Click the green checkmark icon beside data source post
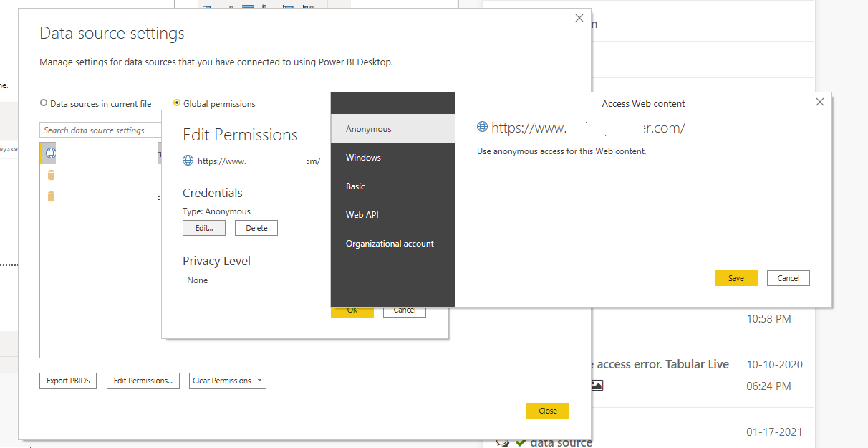The width and height of the screenshot is (868, 448). tap(521, 442)
